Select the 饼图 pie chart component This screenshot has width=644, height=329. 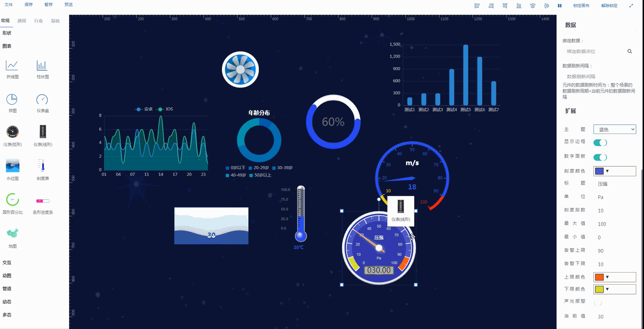[x=12, y=103]
